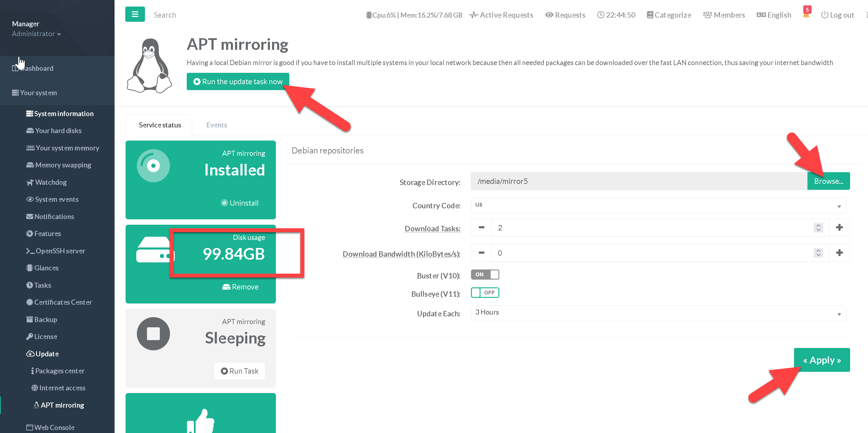868x433 pixels.
Task: Expand the Country Code dropdown
Action: 658,205
